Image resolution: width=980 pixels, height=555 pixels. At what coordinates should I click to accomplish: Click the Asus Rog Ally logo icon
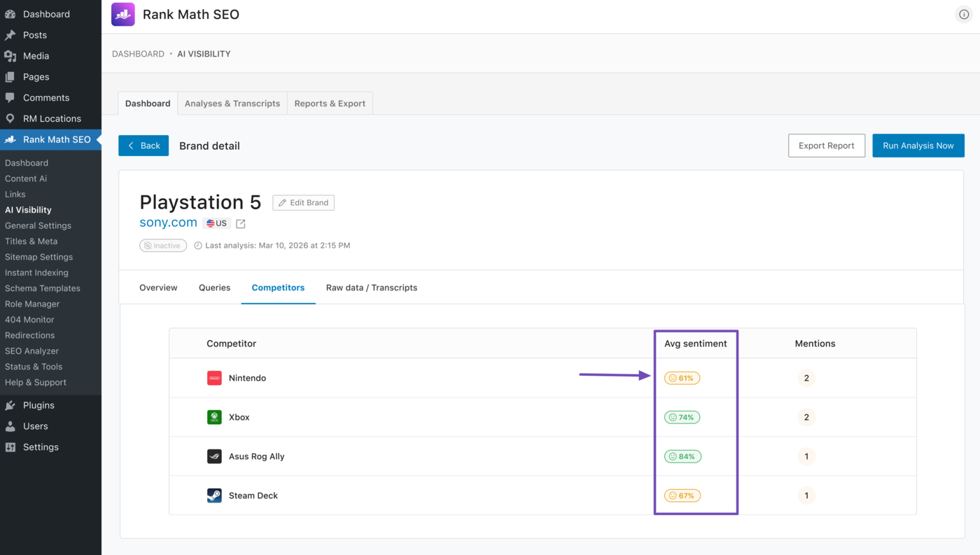coord(214,456)
